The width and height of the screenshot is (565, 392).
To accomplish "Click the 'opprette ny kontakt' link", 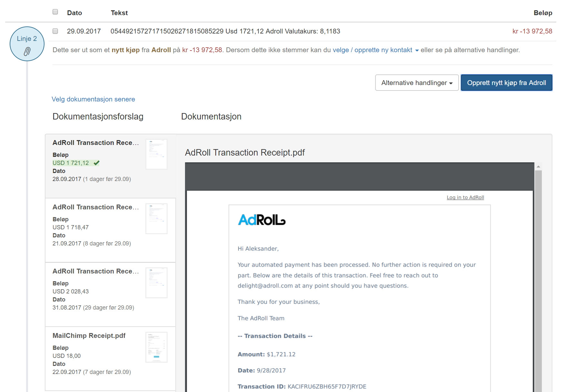I will coord(383,50).
